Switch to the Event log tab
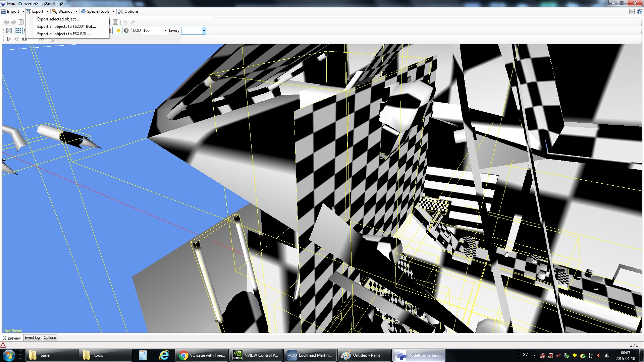644x362 pixels. click(x=32, y=338)
